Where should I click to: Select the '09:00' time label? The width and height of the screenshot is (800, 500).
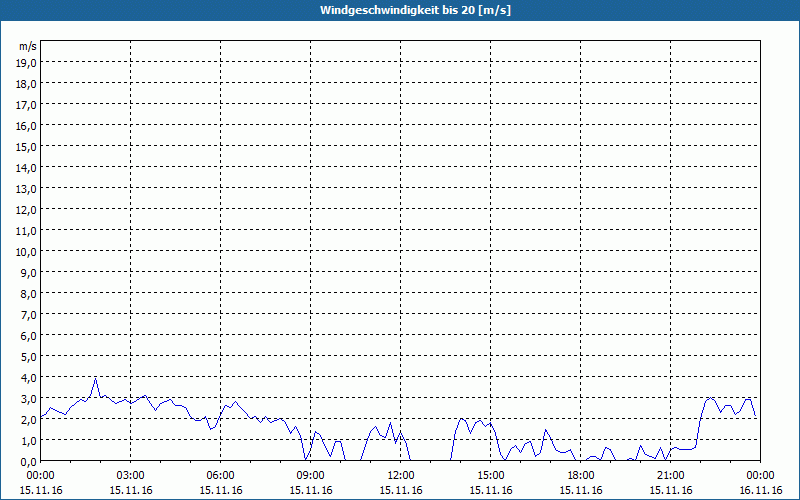pos(311,476)
